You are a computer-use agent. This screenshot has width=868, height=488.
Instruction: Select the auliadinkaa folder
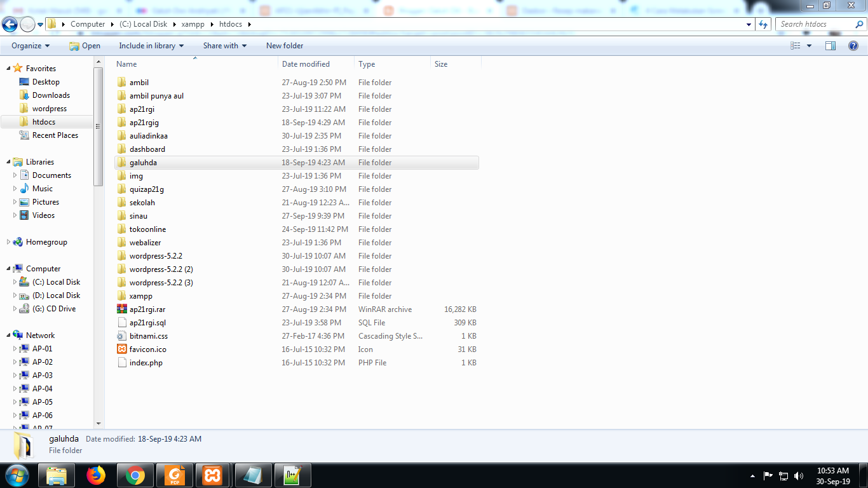coord(296,136)
